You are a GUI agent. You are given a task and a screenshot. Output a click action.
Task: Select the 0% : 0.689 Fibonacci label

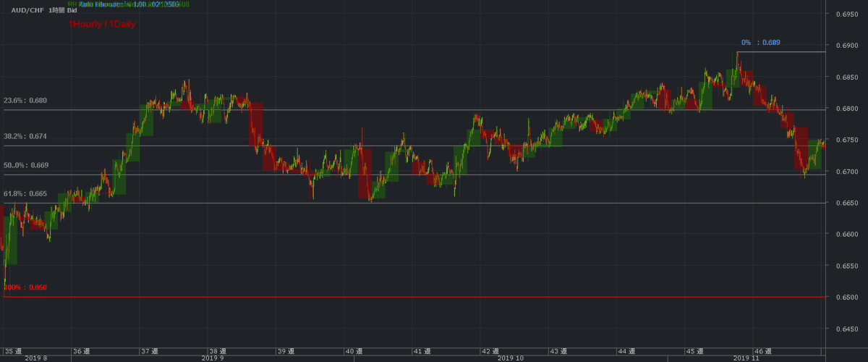click(761, 43)
